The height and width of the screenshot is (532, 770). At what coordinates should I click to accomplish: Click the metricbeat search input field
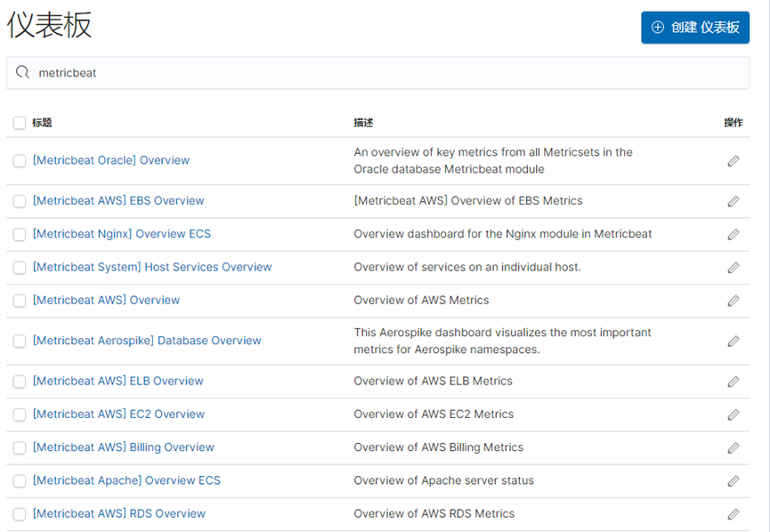point(377,73)
